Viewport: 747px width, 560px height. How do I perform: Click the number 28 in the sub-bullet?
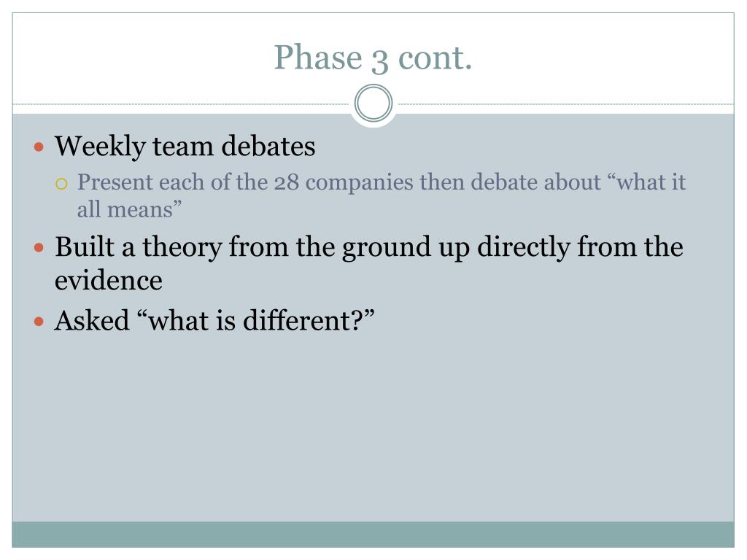(x=286, y=182)
